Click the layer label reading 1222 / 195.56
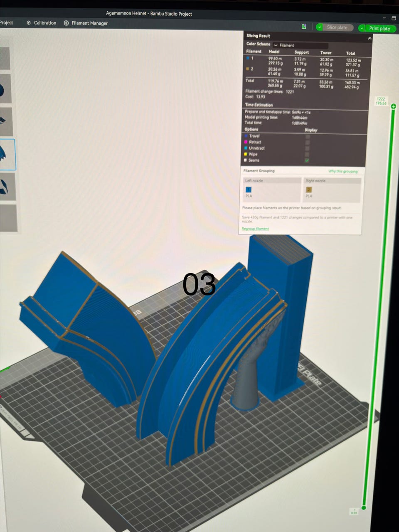 coord(381,101)
